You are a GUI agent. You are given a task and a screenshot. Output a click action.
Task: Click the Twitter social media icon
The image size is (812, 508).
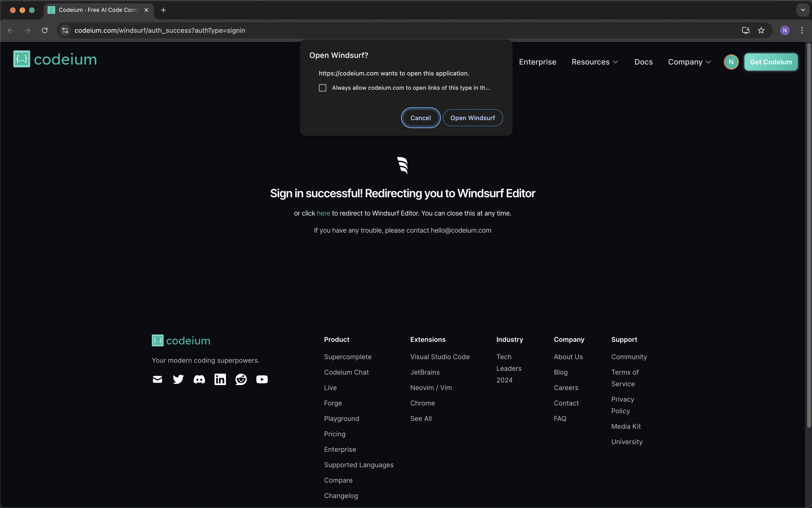coord(178,379)
